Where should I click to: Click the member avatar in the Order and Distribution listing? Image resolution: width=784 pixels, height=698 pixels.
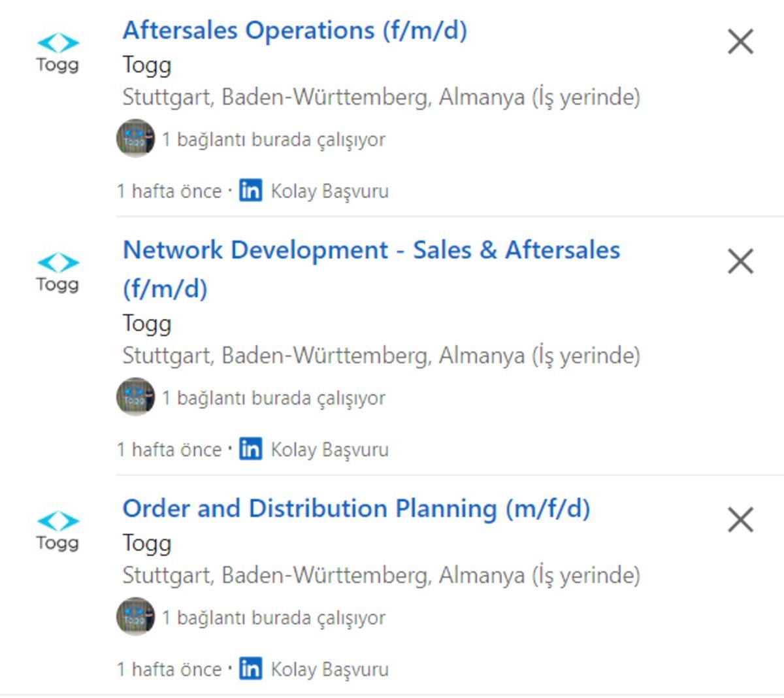pyautogui.click(x=135, y=616)
